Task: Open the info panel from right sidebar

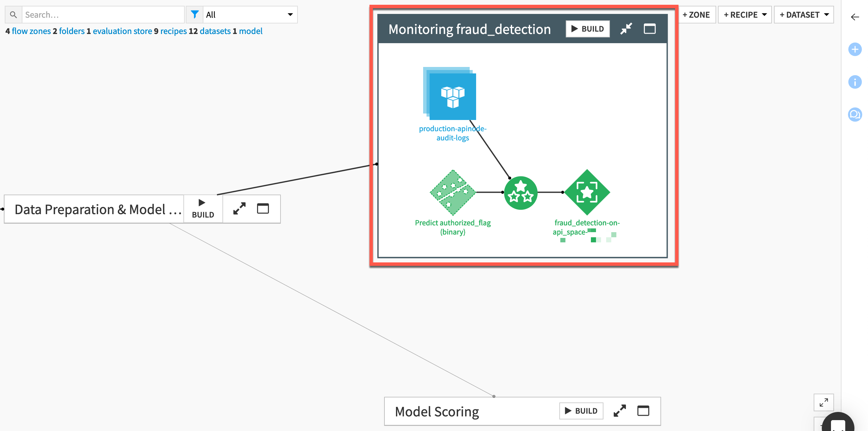Action: 855,82
